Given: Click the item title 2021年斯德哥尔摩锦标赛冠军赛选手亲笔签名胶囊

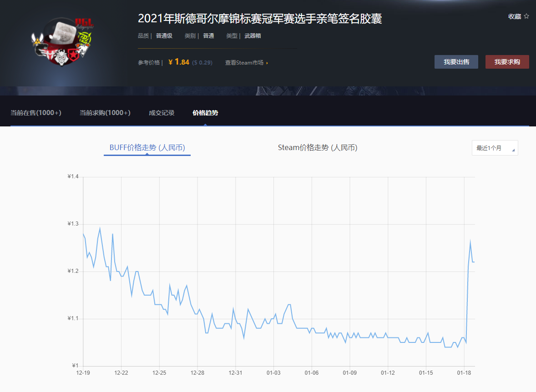Looking at the screenshot, I should click(260, 19).
